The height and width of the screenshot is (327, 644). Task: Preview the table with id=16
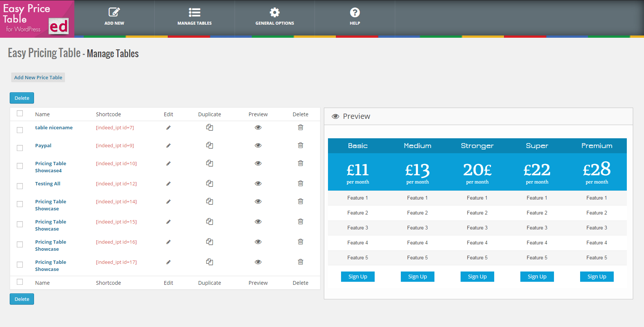tap(258, 242)
